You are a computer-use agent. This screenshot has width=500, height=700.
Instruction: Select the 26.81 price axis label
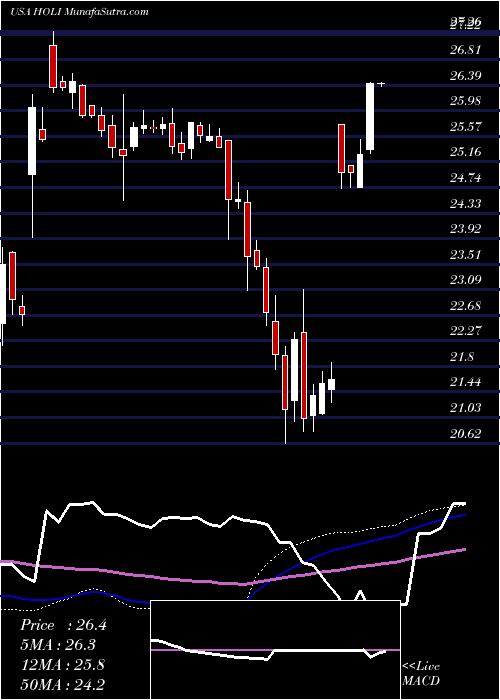(466, 50)
